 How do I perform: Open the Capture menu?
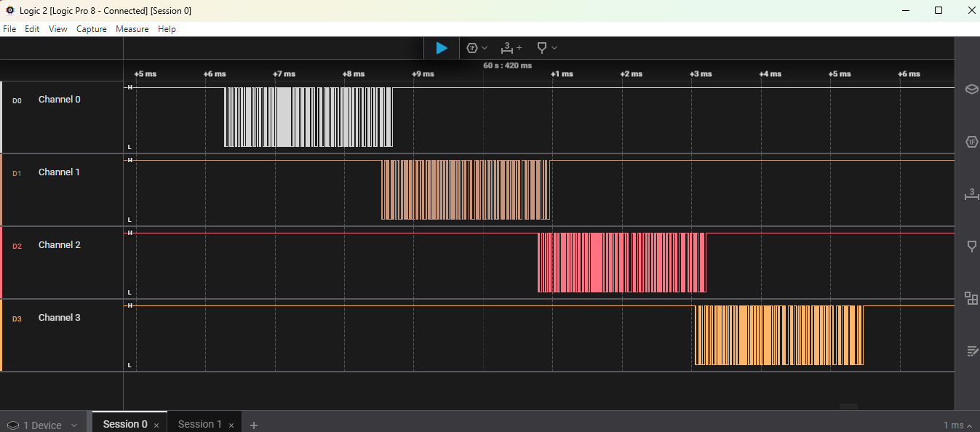[92, 29]
